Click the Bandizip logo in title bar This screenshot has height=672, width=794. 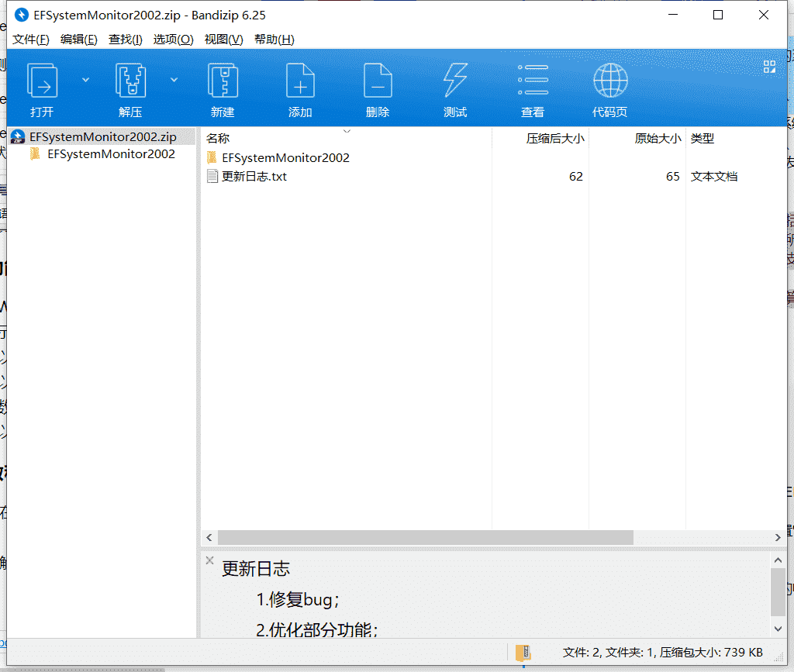coord(21,15)
